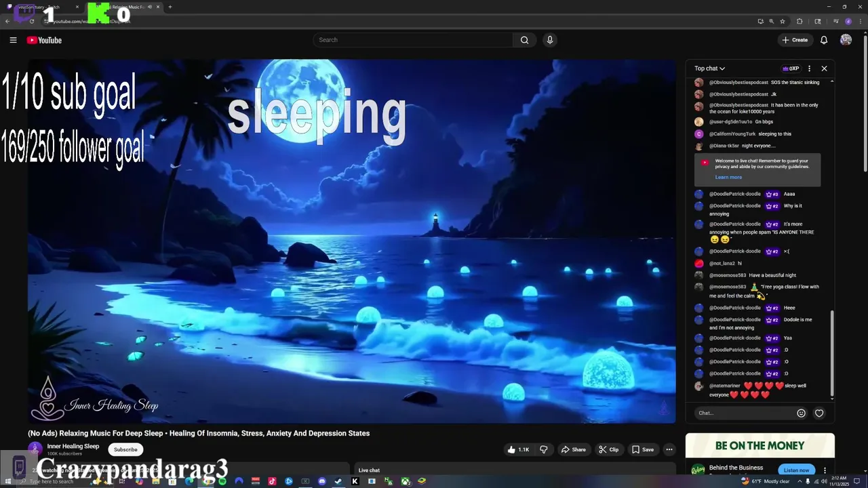Click @Diana-tk5sr's chat message
Image resolution: width=868 pixels, height=488 pixels.
point(759,146)
